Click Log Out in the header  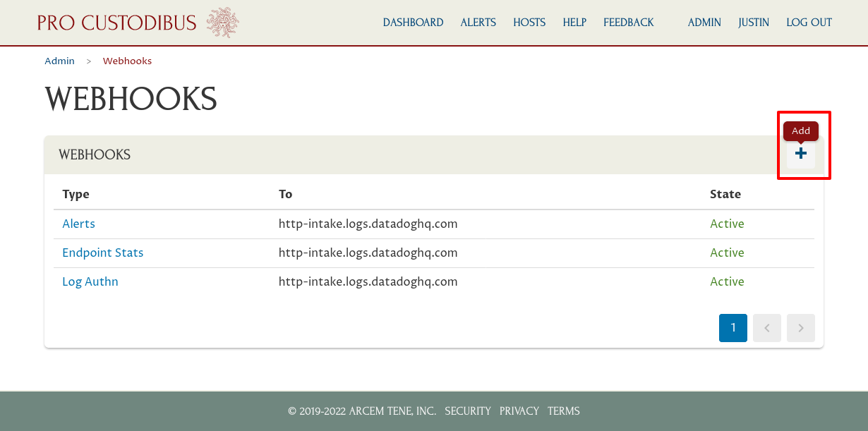click(x=809, y=23)
